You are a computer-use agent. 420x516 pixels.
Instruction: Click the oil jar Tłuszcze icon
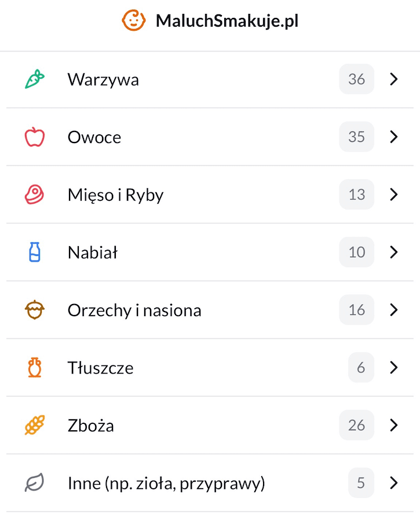click(35, 367)
